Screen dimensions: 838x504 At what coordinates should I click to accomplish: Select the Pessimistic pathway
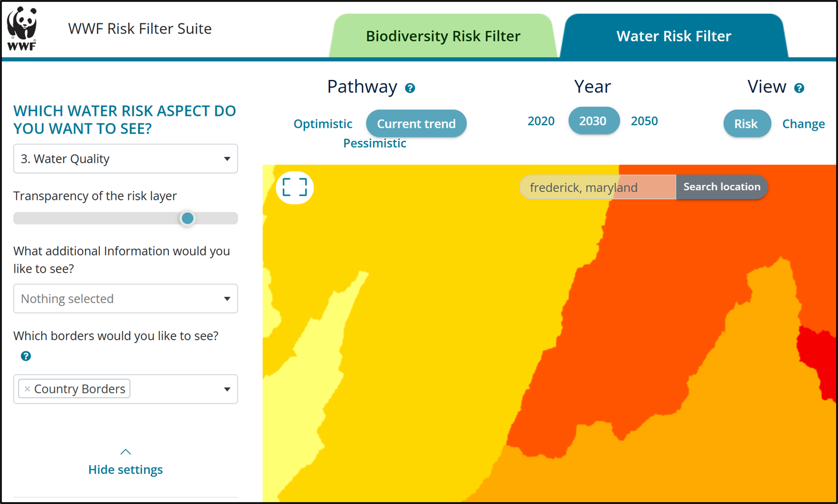tap(374, 143)
